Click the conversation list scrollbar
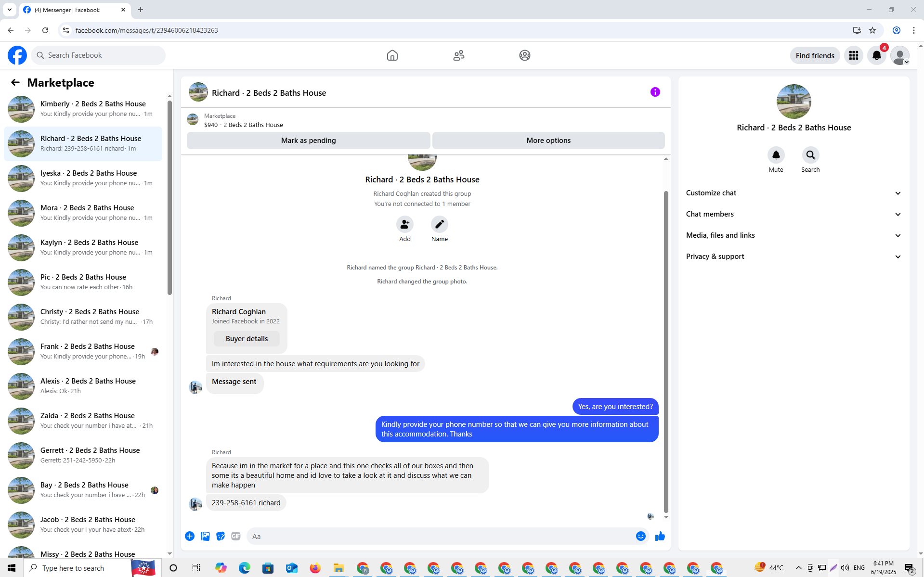The height and width of the screenshot is (577, 924). point(169,197)
